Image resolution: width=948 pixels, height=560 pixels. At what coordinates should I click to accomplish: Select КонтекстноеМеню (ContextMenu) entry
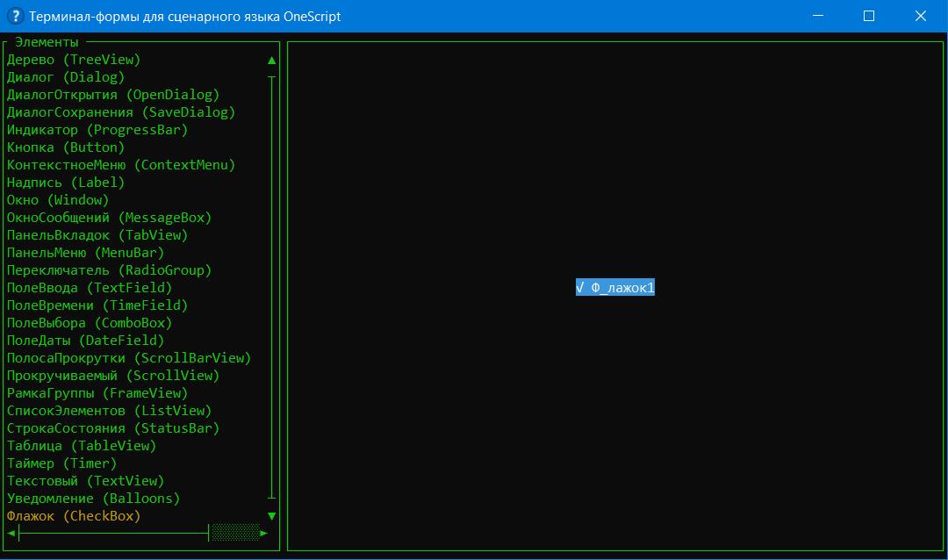(121, 165)
